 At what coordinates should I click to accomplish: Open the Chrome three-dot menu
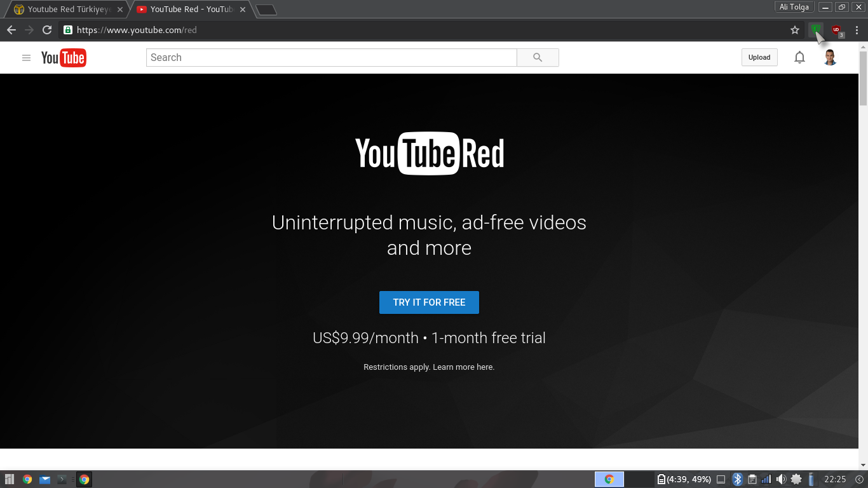tap(857, 30)
